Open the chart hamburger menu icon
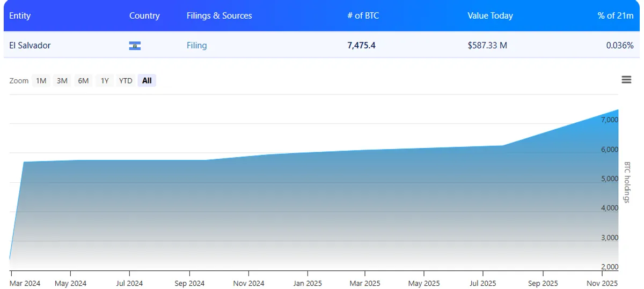The image size is (644, 289). tap(626, 80)
